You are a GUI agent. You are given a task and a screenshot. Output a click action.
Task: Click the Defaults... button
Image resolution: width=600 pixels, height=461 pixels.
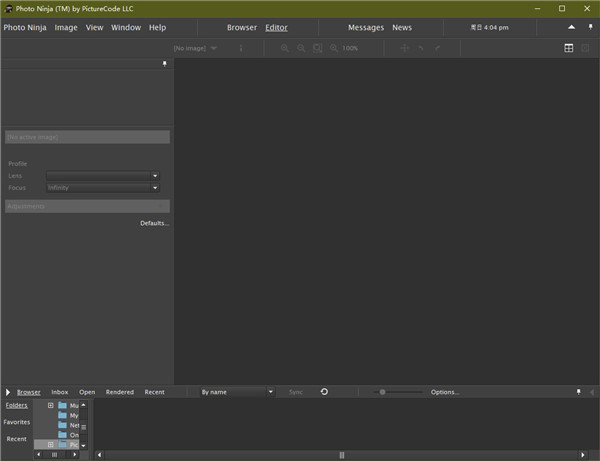coord(154,223)
